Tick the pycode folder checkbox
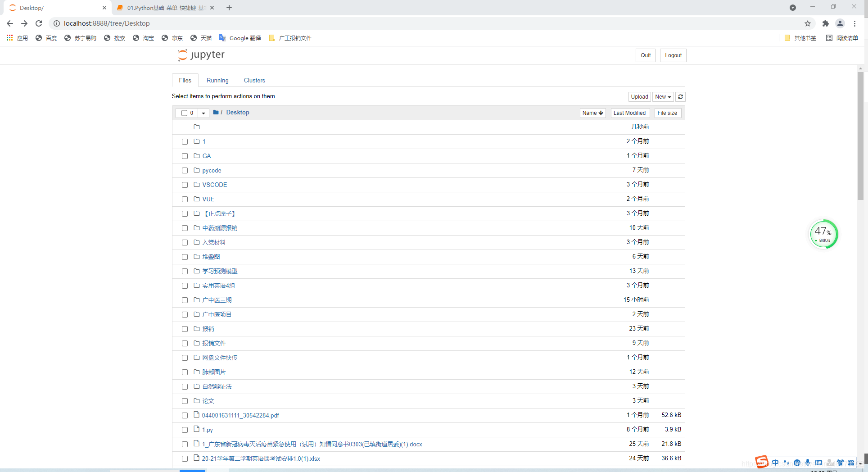 point(185,170)
